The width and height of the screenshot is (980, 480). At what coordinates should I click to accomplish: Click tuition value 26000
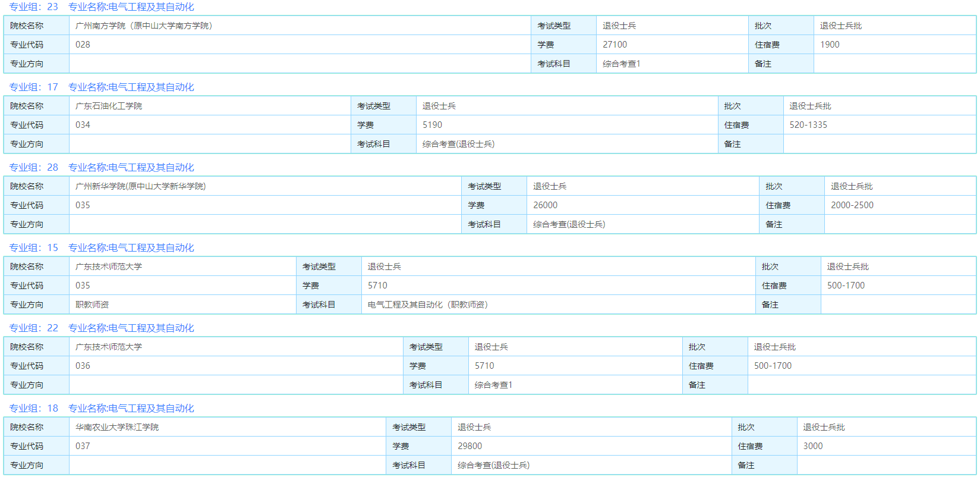pyautogui.click(x=545, y=205)
